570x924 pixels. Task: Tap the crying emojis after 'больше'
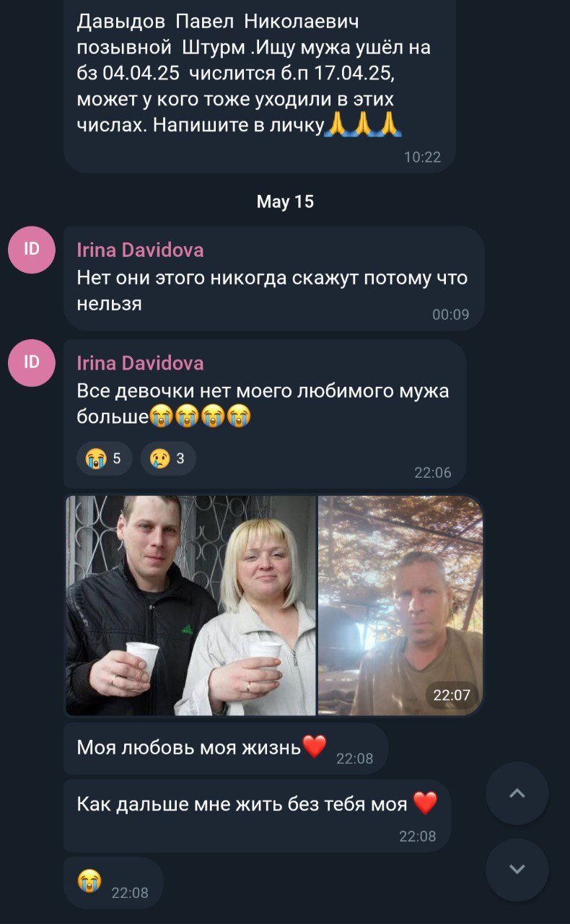(x=200, y=417)
